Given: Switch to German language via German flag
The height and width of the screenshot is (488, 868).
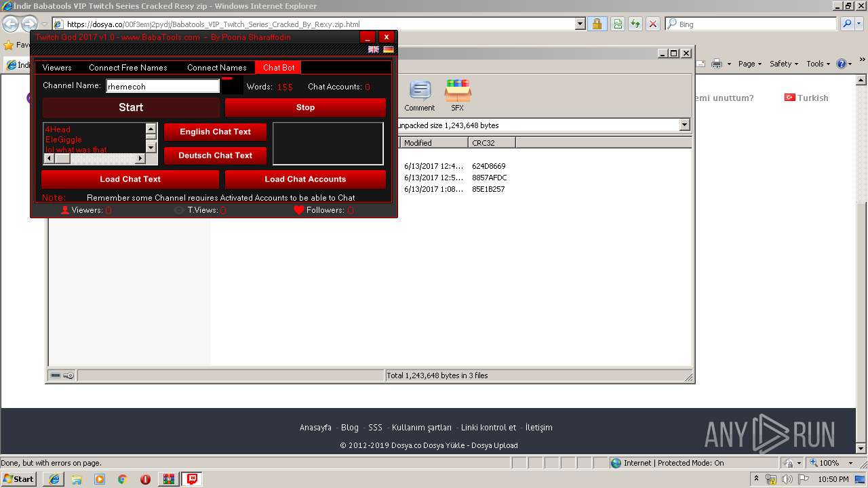Looking at the screenshot, I should point(389,49).
